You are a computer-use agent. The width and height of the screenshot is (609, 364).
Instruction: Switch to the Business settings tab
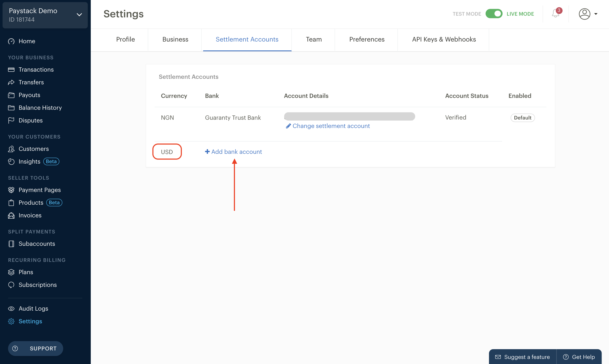[x=175, y=39]
